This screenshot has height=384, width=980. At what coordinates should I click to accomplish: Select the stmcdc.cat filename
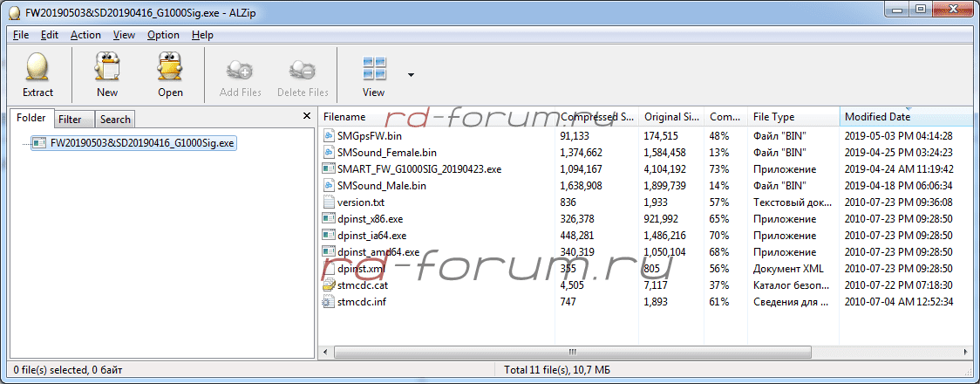pyautogui.click(x=363, y=285)
